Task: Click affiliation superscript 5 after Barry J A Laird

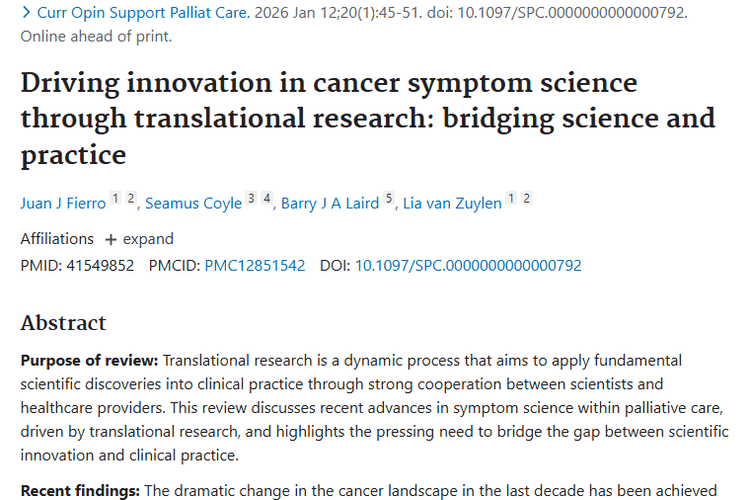Action: 388,198
